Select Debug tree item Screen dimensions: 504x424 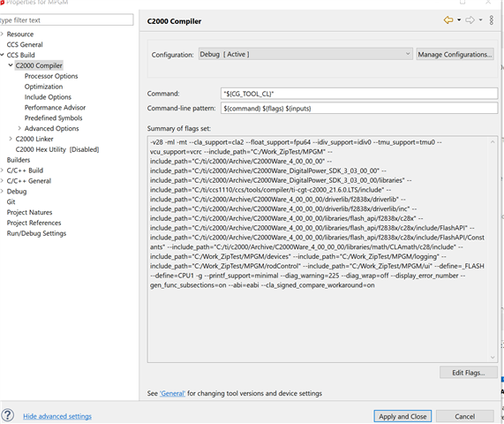17,192
